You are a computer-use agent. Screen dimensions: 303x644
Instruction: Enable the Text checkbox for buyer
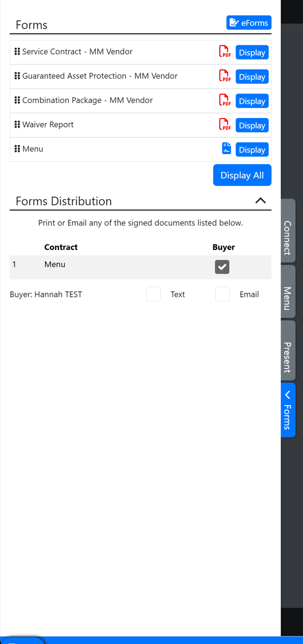click(153, 294)
